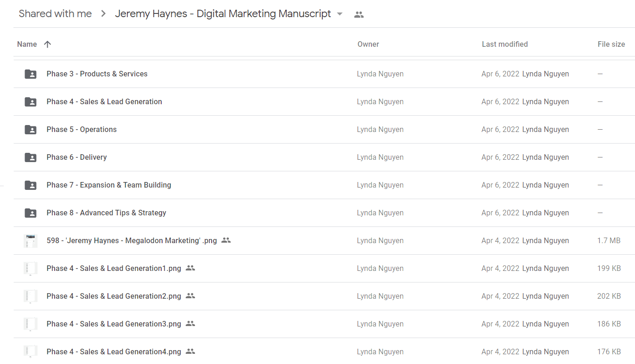Viewport: 635px width, 364px height.
Task: Click the shared icon beside Sales & Lead Generation4.png
Action: (x=190, y=351)
